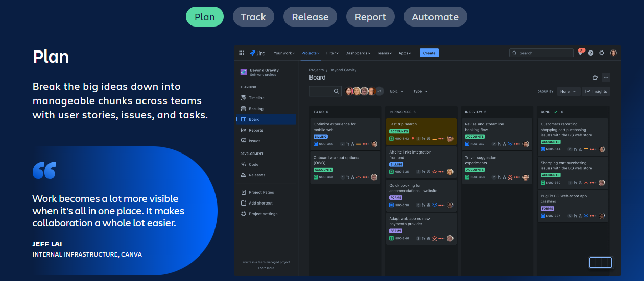Open the Automate tab
Screen dimensions: 644x281
[x=435, y=17]
